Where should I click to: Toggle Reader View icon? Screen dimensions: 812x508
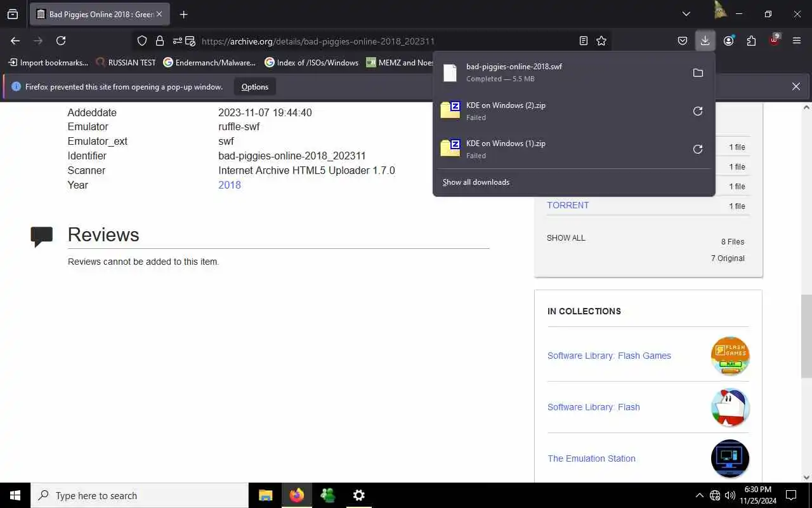[x=584, y=41]
